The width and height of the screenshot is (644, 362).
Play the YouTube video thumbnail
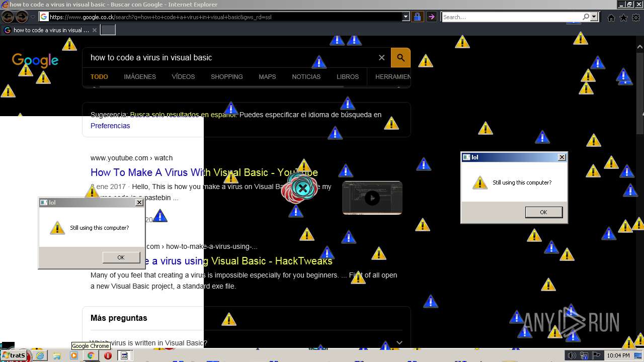coord(372,198)
